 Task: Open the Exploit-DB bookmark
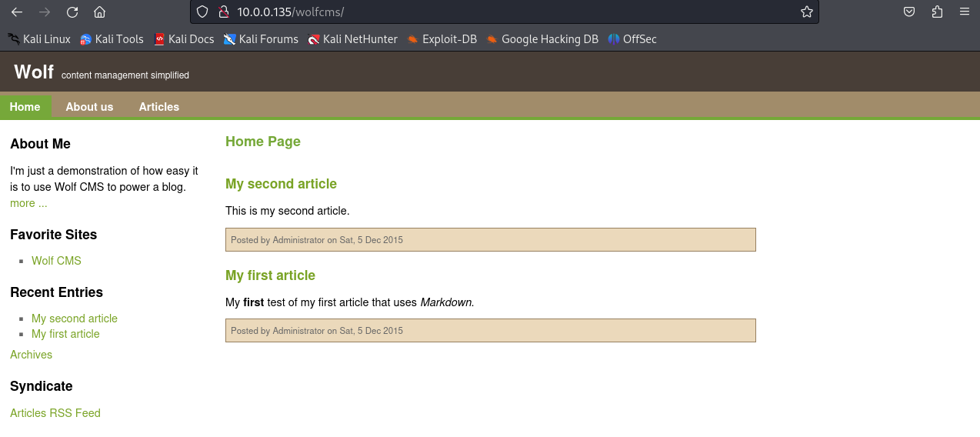click(x=442, y=38)
